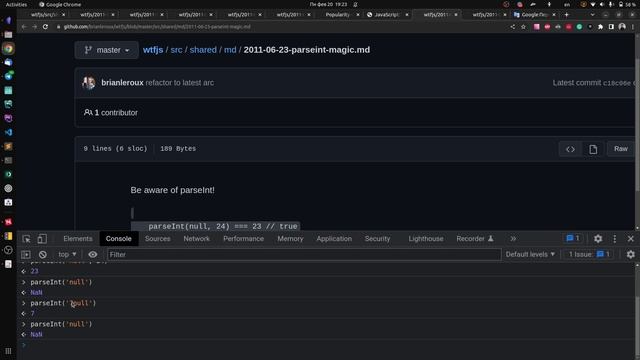The height and width of the screenshot is (360, 640).
Task: Open the wtfjs repository link
Action: (x=153, y=50)
